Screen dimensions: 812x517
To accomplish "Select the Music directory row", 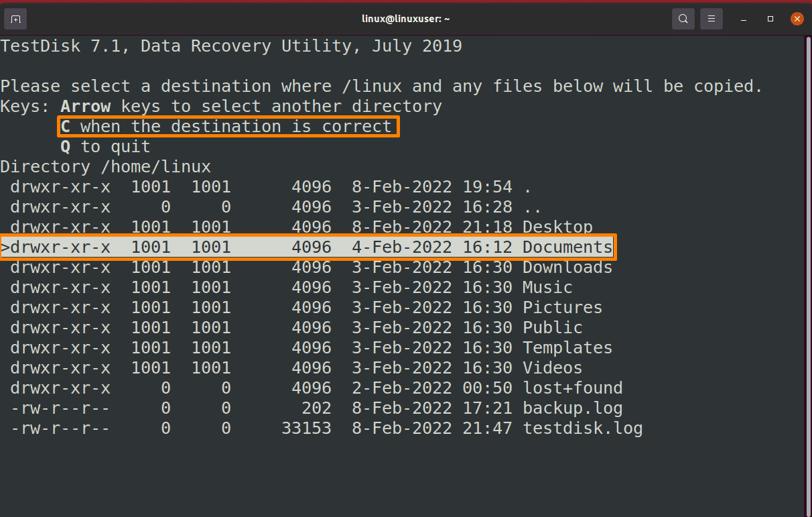I will click(291, 288).
